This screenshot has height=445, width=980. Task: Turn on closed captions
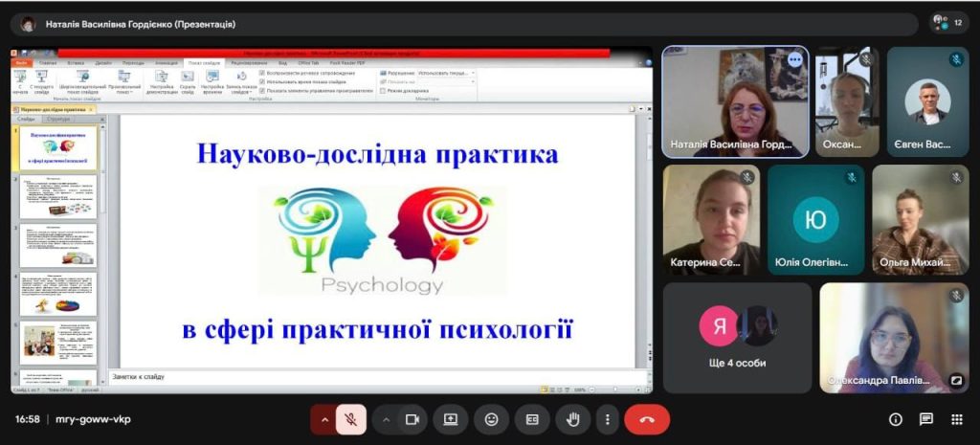(x=532, y=419)
